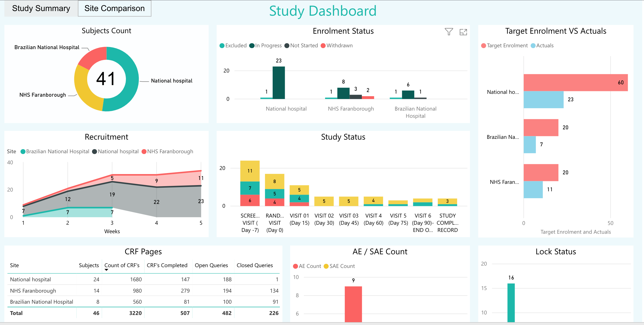Toggle the Withdrawn legend item
Image resolution: width=644 pixels, height=325 pixels.
pyautogui.click(x=337, y=46)
